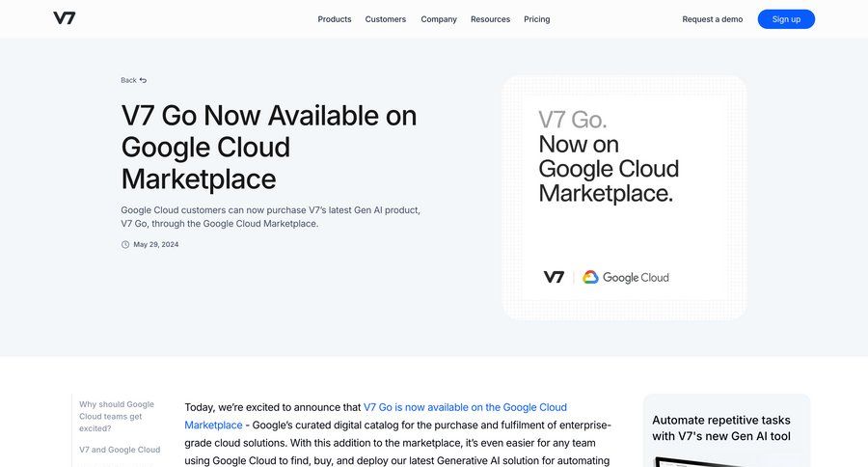Click the Google Cloud logo in hero image
The height and width of the screenshot is (467, 868).
[625, 277]
